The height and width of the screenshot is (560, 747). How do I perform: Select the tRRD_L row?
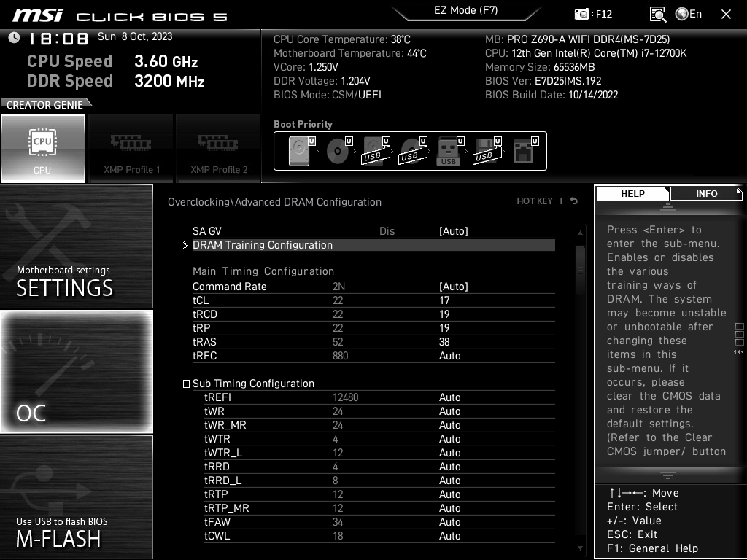pyautogui.click(x=379, y=480)
